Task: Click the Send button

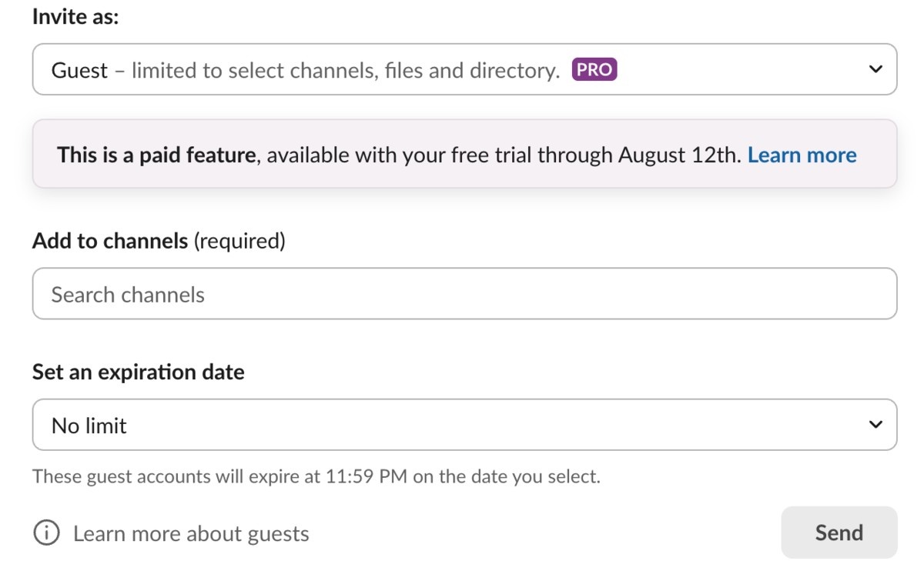Action: pyautogui.click(x=839, y=532)
